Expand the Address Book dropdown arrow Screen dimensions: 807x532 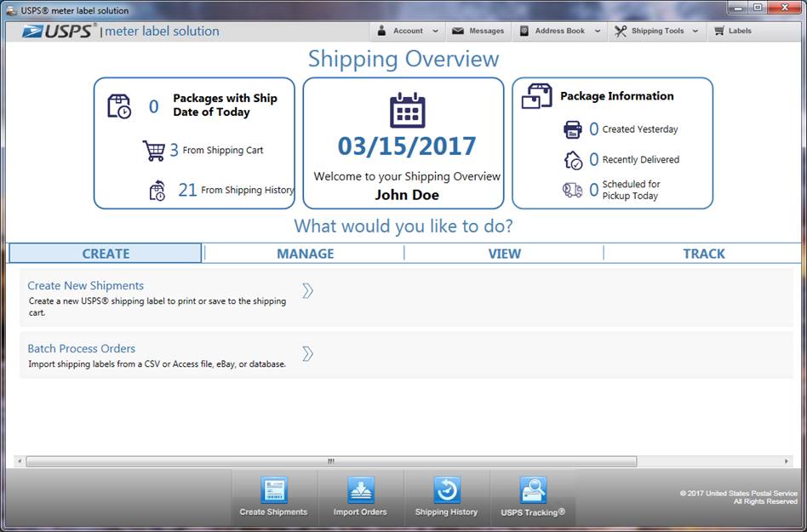pos(597,31)
